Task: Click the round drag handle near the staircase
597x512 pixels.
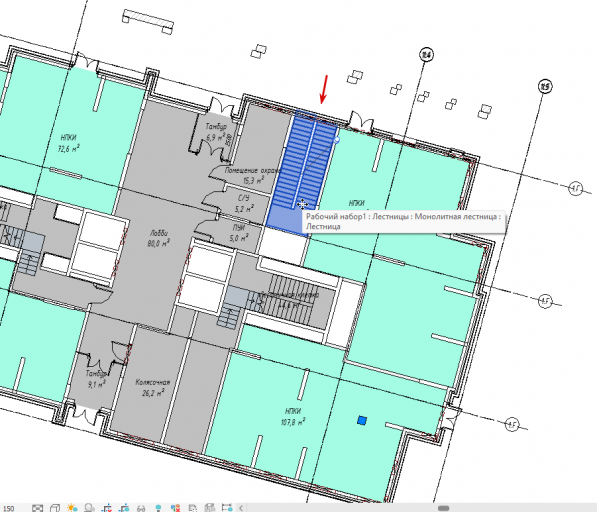Action: (x=337, y=140)
